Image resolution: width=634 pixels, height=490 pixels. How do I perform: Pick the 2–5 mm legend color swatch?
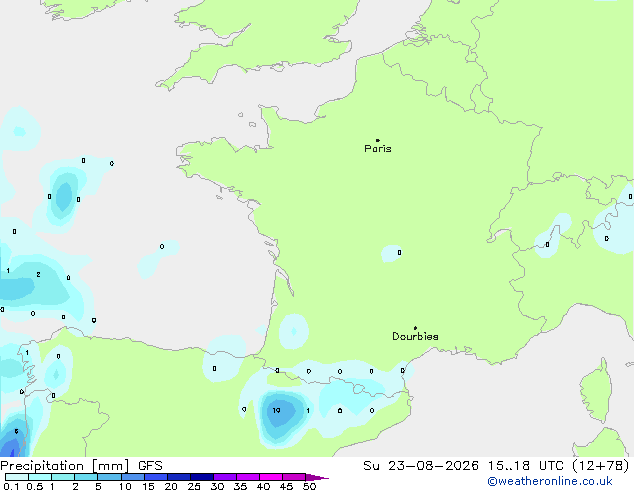pos(86,477)
